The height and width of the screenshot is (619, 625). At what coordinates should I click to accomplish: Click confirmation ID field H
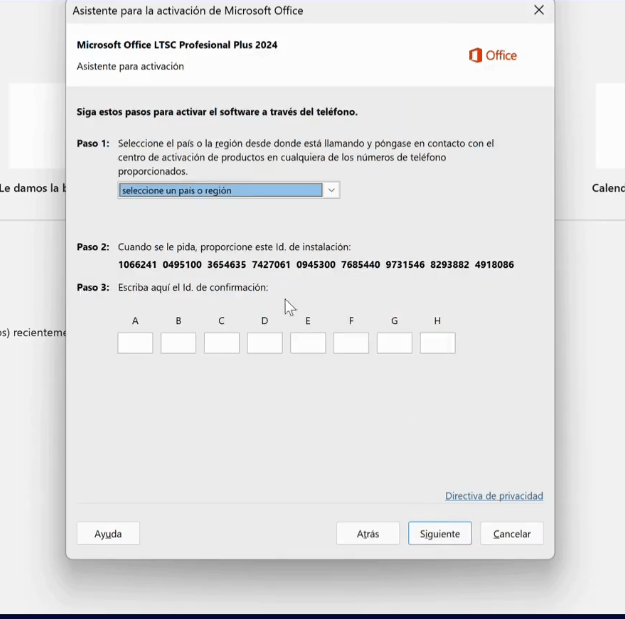[438, 343]
